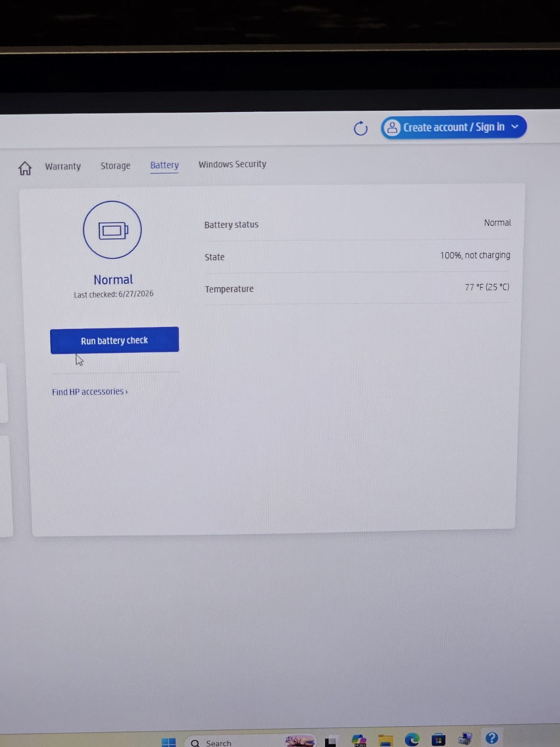
Task: Open Find HP accessories link
Action: 90,392
